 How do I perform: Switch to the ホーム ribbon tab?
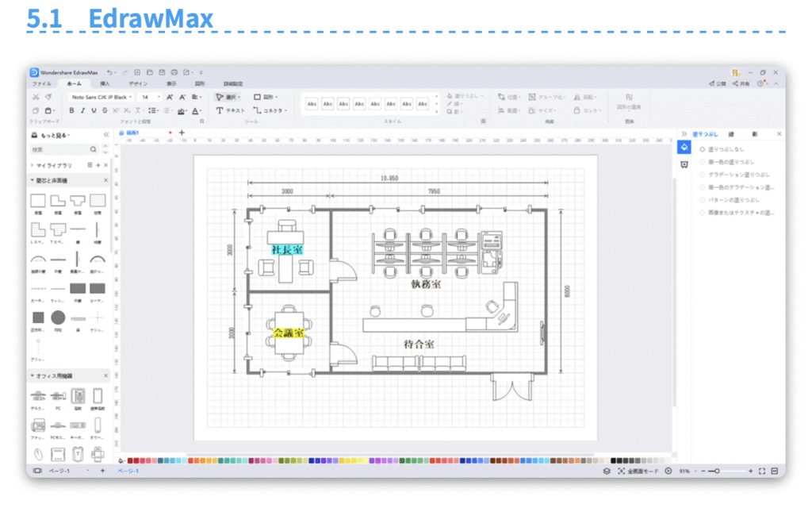[x=74, y=83]
